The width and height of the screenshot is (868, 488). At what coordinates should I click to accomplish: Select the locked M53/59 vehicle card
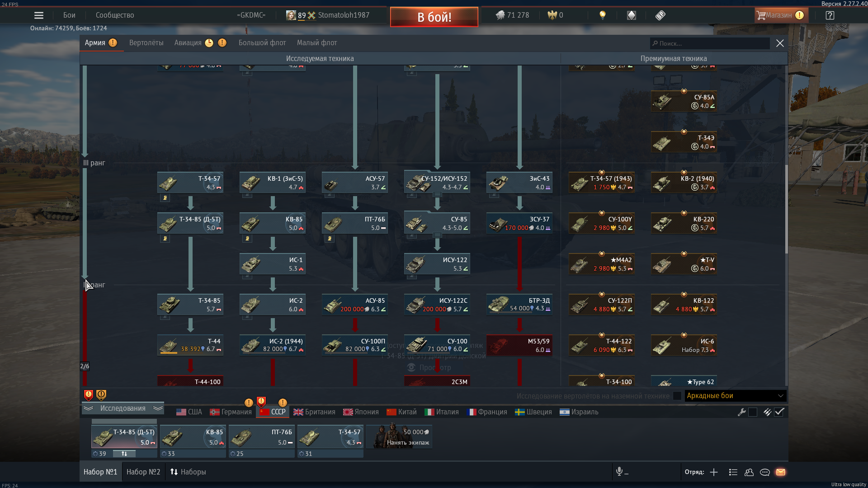519,345
